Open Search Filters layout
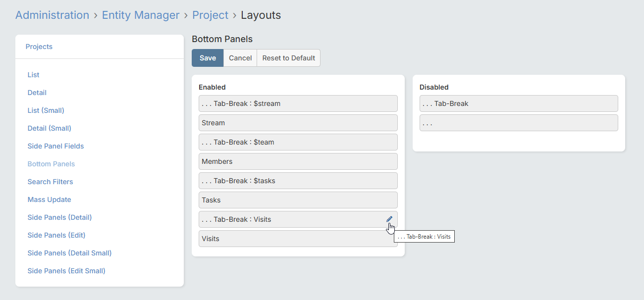This screenshot has height=300, width=644. 50,182
